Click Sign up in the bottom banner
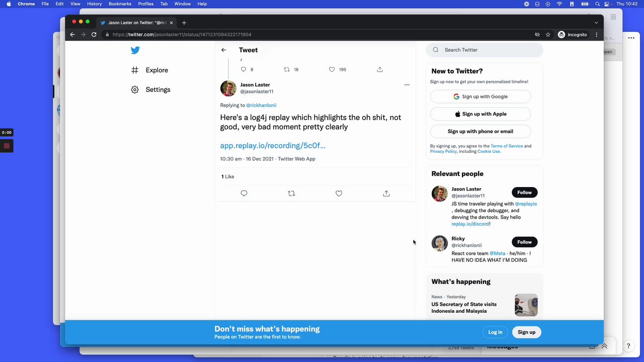This screenshot has width=644, height=362. coord(526,332)
